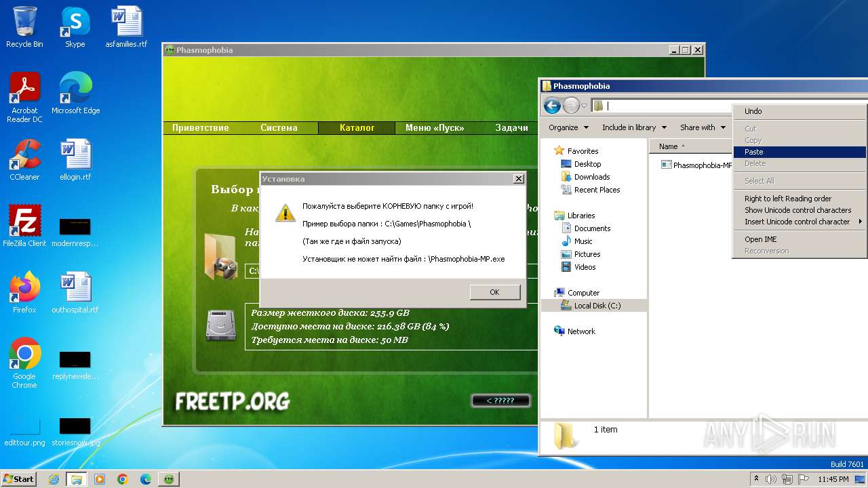
Task: Launch Microsoft Edge desktop shortcut
Action: tap(75, 94)
